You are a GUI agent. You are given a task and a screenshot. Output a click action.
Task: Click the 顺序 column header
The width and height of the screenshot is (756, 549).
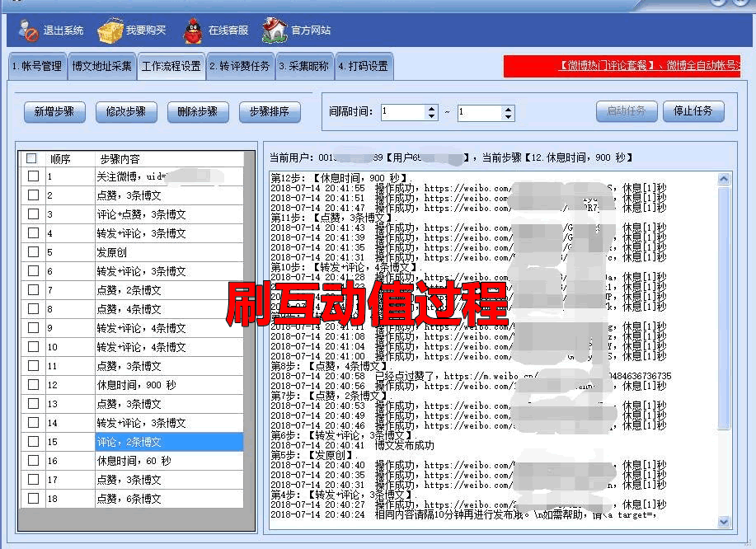click(70, 158)
